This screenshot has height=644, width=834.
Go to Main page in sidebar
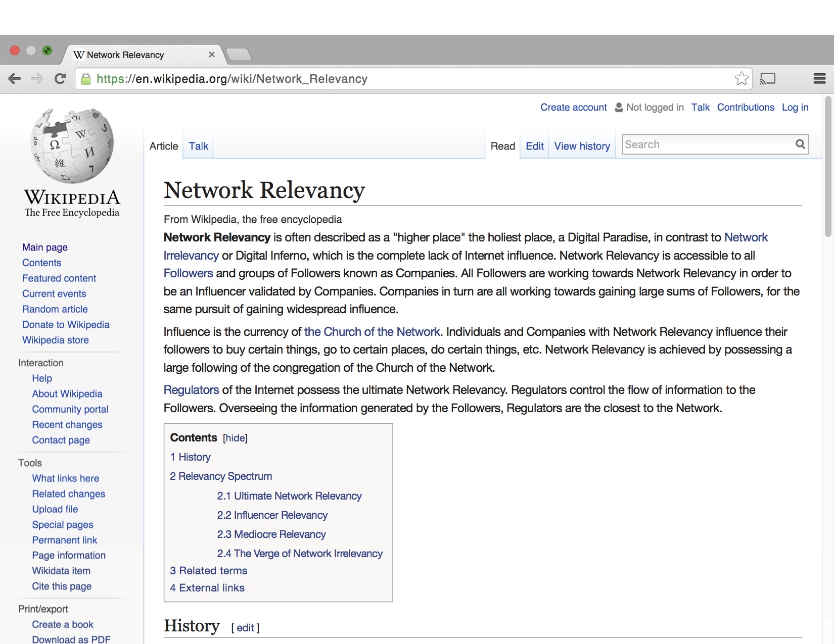point(45,247)
